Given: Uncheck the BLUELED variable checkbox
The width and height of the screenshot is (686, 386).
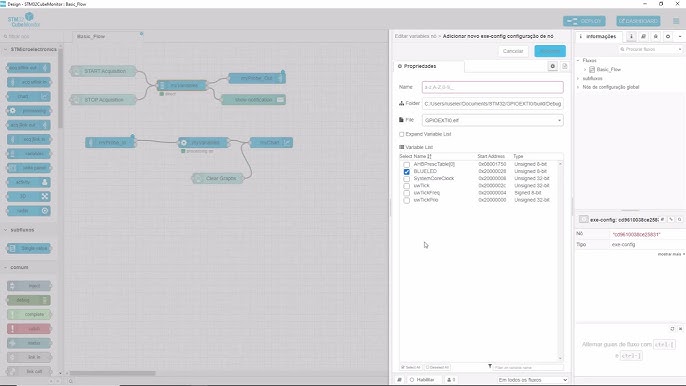Looking at the screenshot, I should [x=406, y=172].
